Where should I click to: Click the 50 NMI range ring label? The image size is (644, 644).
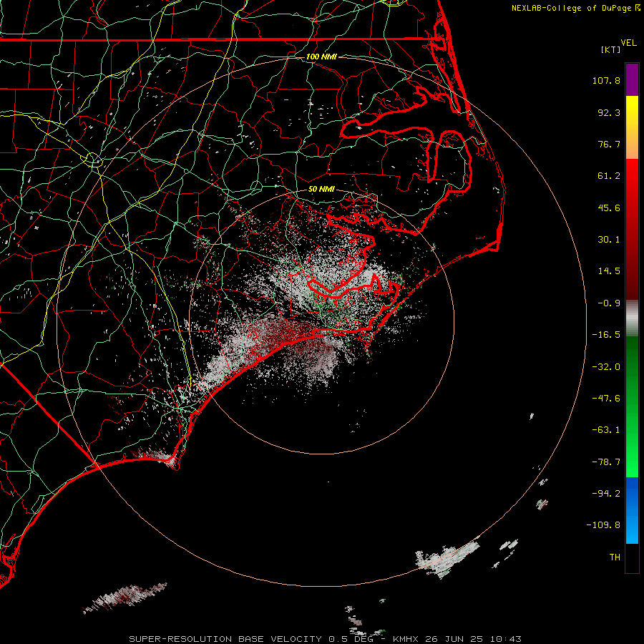(x=321, y=189)
